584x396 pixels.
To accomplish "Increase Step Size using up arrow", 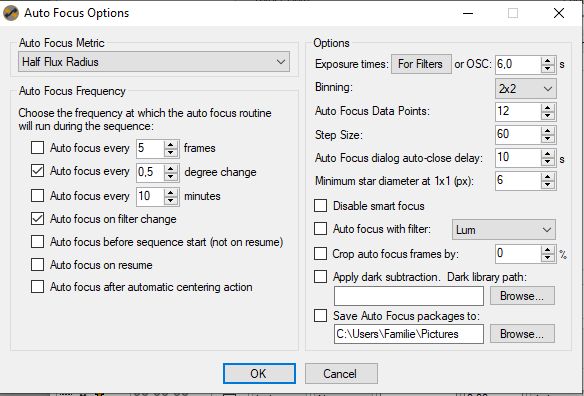I will (x=548, y=131).
